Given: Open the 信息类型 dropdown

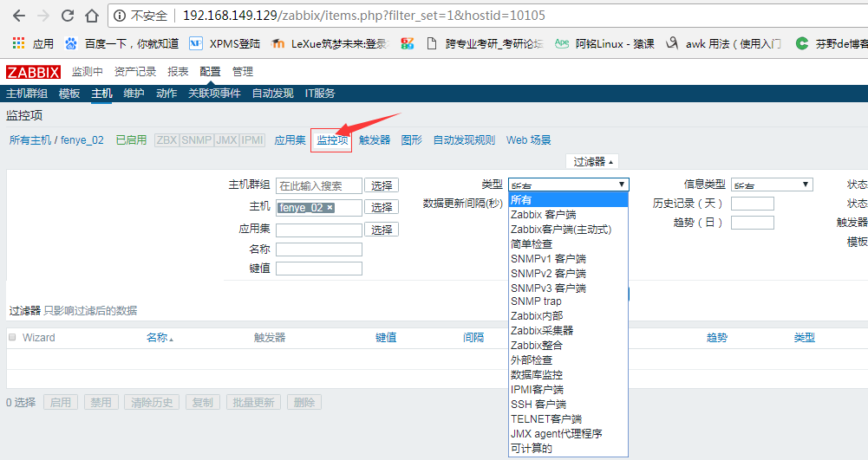Looking at the screenshot, I should tap(772, 185).
